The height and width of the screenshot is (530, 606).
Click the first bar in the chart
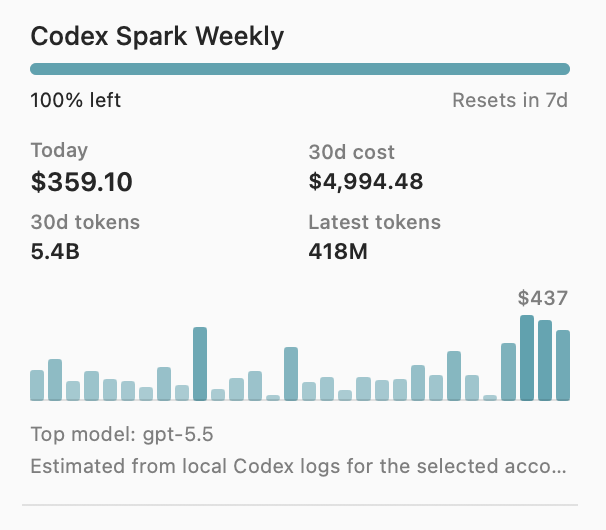[x=37, y=385]
